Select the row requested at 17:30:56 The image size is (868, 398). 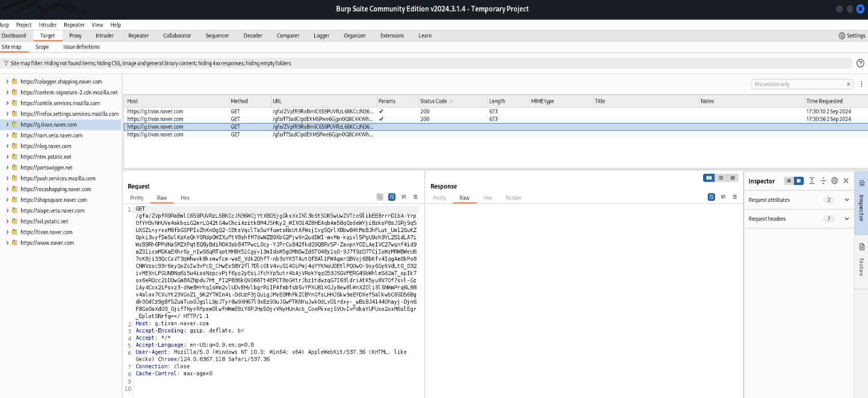[495, 119]
